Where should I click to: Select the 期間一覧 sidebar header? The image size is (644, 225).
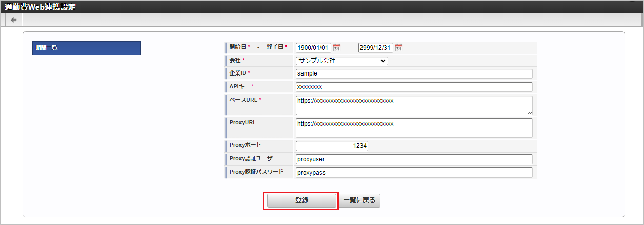[86, 48]
